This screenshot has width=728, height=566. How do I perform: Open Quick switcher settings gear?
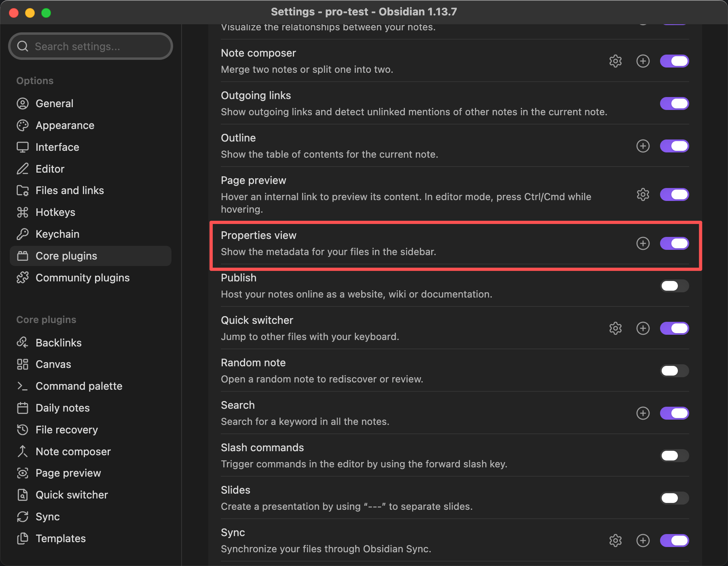615,328
